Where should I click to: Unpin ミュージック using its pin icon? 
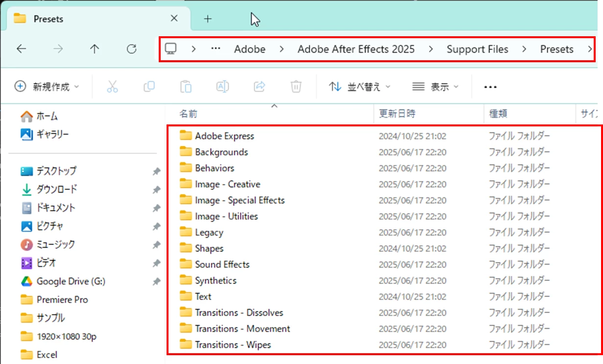(156, 244)
